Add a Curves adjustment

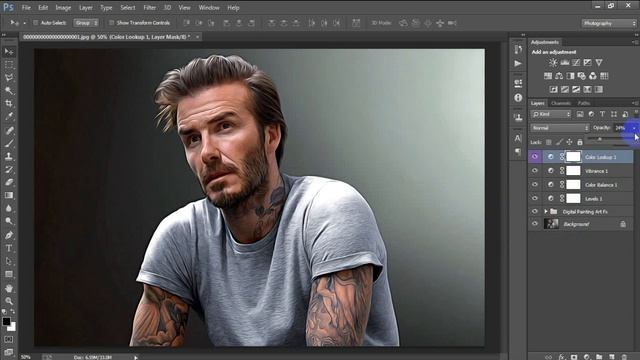tap(576, 62)
